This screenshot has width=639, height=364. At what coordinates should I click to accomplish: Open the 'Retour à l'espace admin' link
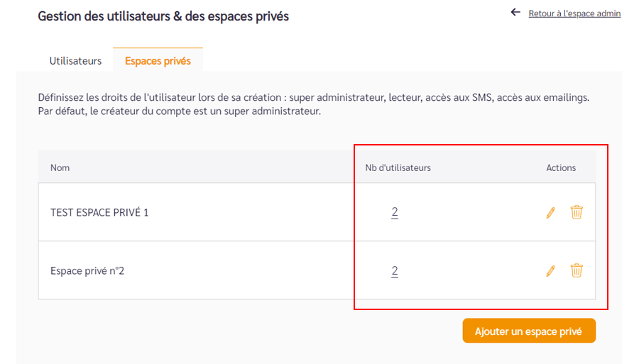coord(574,13)
